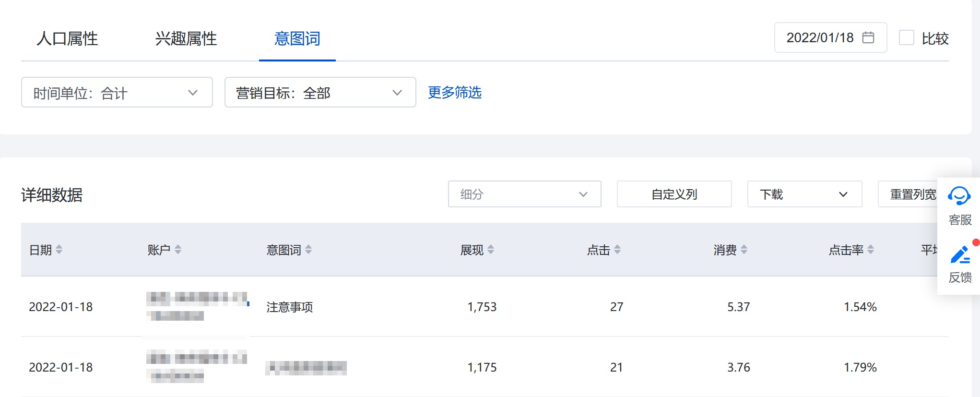Enable the 比较 compare checkbox

pyautogui.click(x=906, y=37)
